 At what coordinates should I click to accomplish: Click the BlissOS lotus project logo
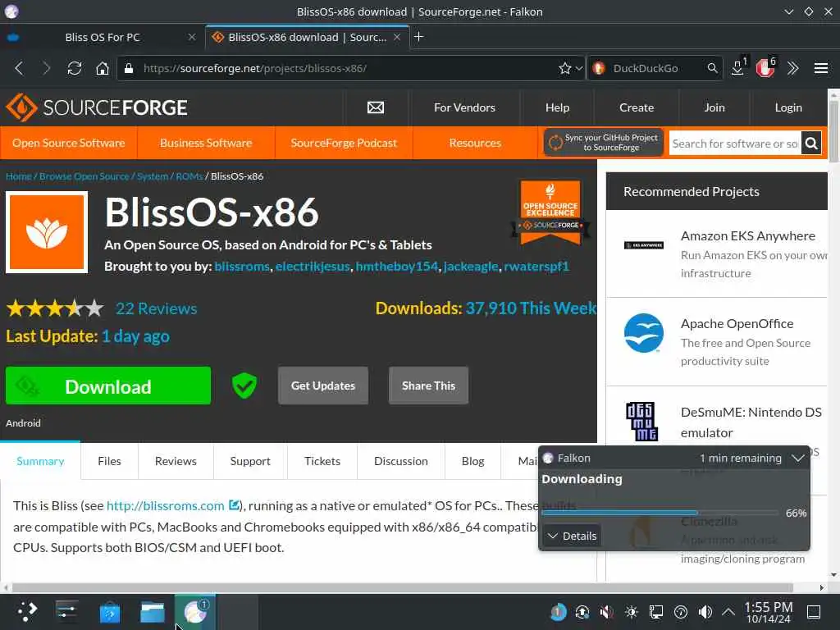[47, 232]
